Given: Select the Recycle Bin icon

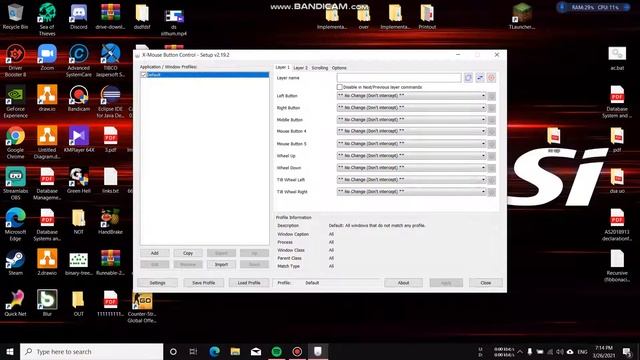Looking at the screenshot, I should tap(15, 17).
